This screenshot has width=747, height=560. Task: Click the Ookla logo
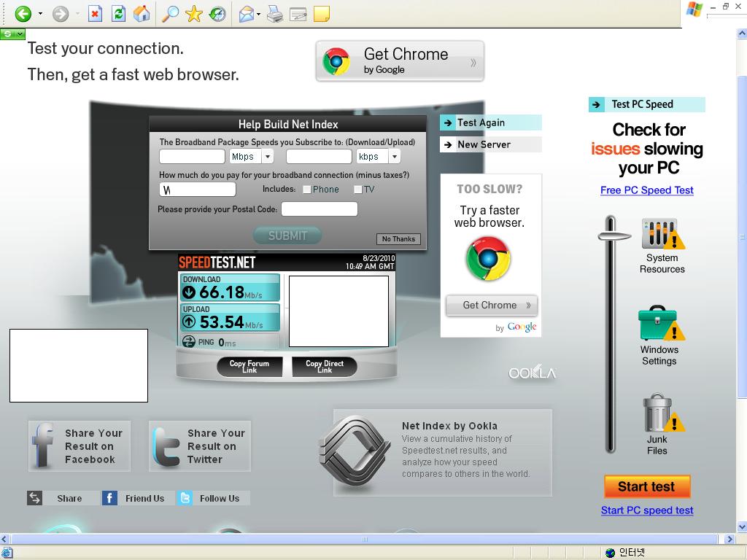click(x=532, y=373)
